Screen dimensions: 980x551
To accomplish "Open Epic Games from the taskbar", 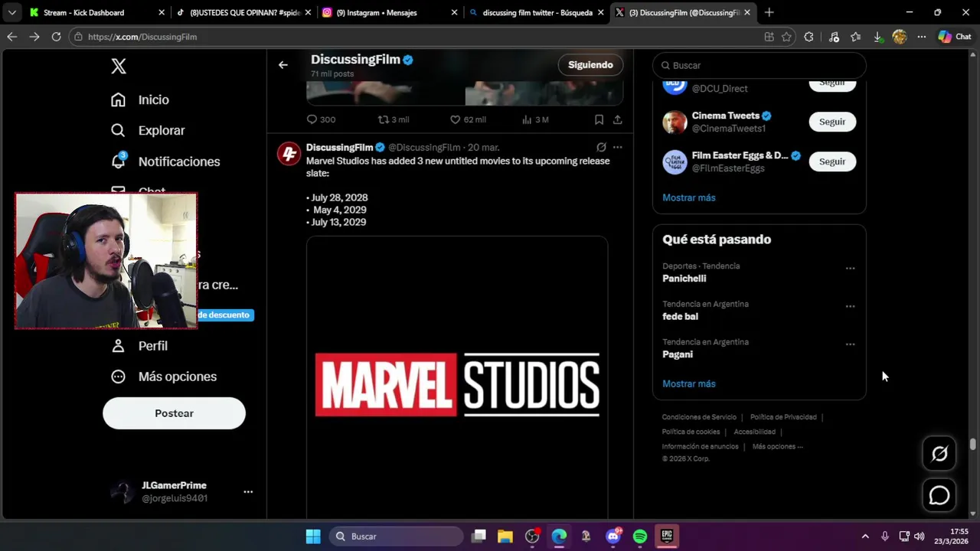I will pos(667,536).
